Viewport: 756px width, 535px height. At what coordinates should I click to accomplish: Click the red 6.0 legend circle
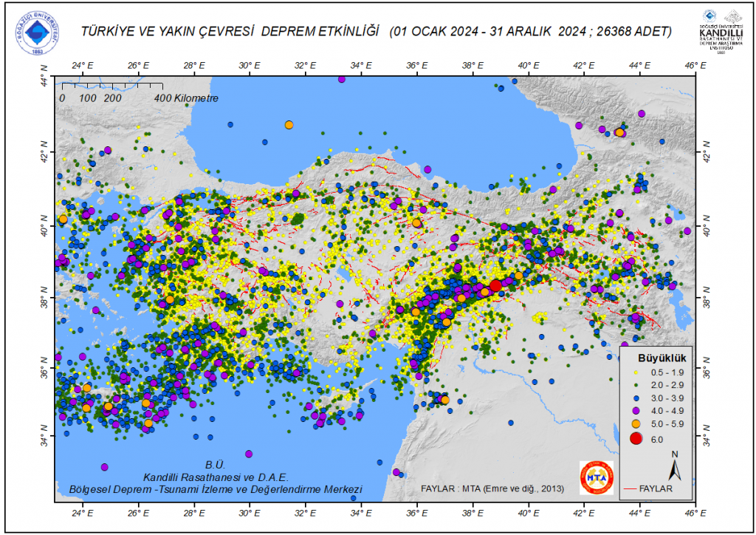(x=634, y=439)
